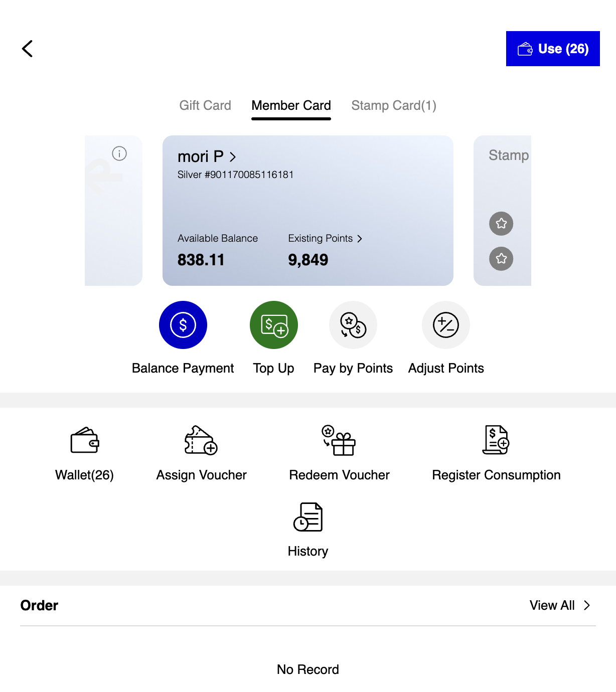Expand Existing Points details
This screenshot has width=616, height=692.
(325, 238)
